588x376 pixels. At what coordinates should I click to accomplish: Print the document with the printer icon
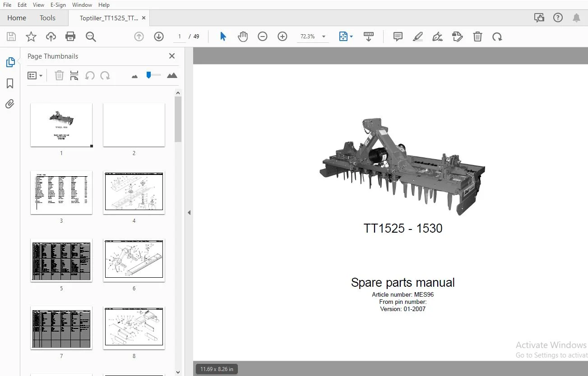70,37
